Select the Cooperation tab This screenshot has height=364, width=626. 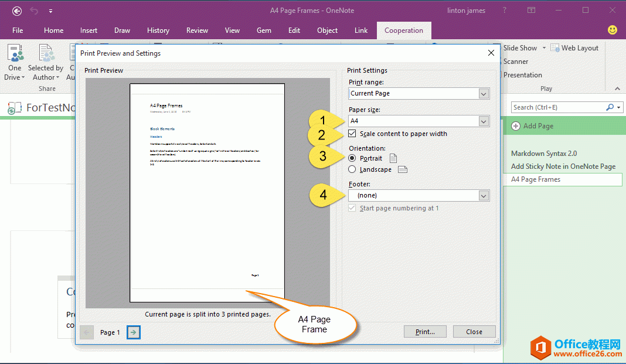[x=404, y=30]
